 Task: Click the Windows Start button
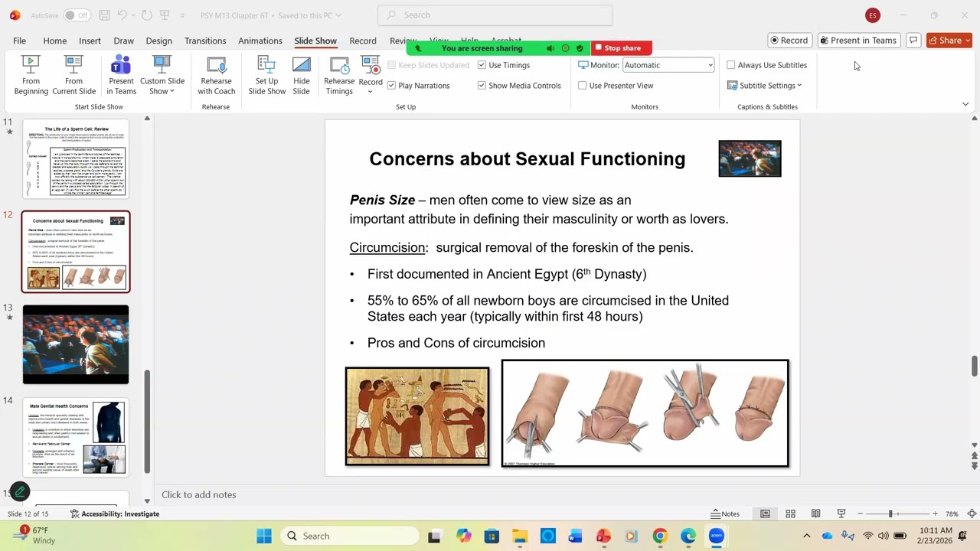click(264, 536)
